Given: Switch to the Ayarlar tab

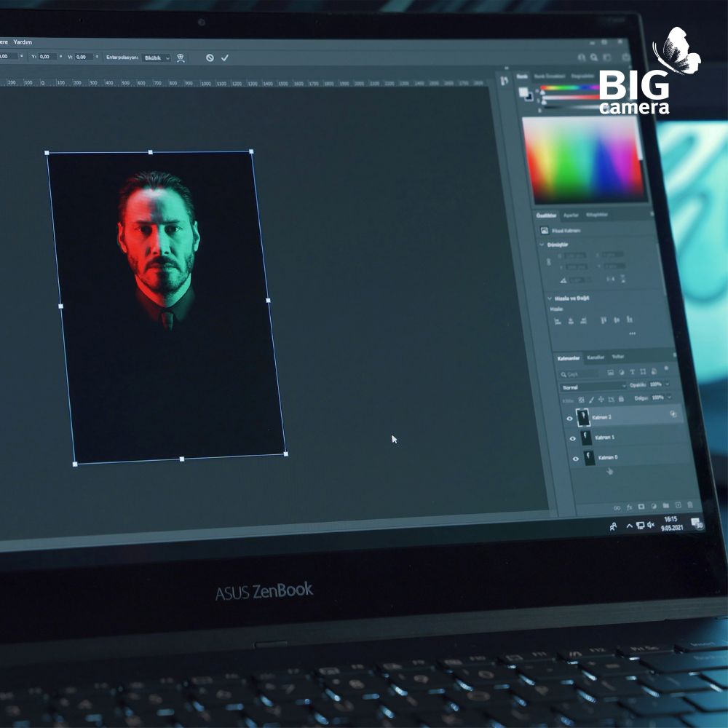Looking at the screenshot, I should click(571, 215).
